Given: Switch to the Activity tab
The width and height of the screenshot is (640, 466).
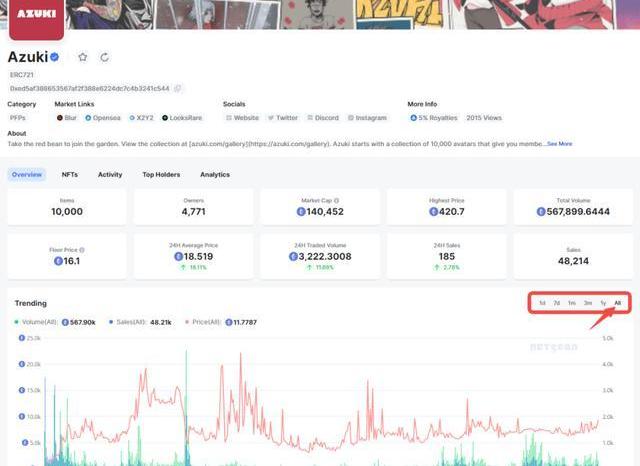Looking at the screenshot, I should pyautogui.click(x=110, y=175).
